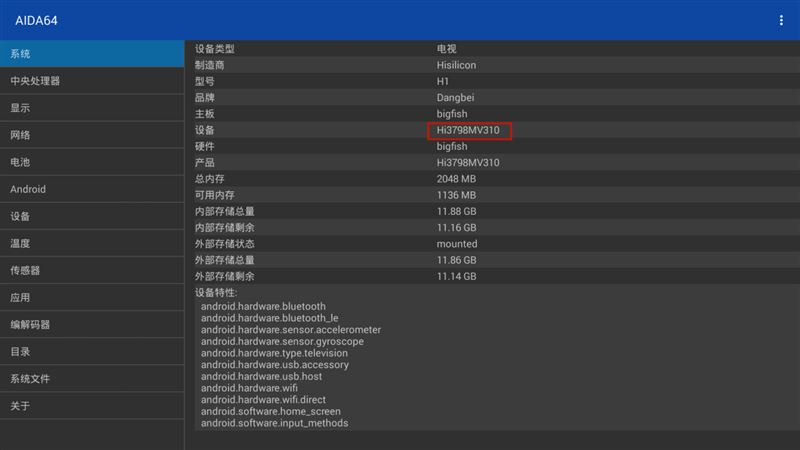
Task: Go to the 网络 section
Action: pyautogui.click(x=92, y=135)
